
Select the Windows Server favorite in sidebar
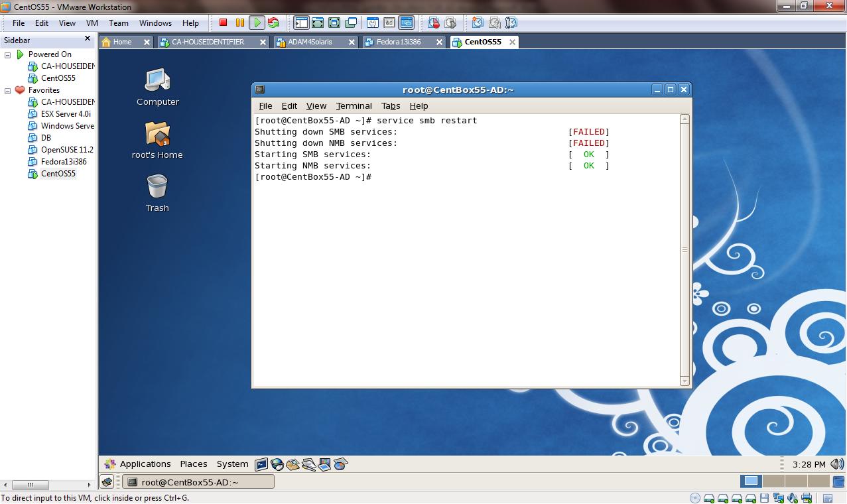click(x=68, y=126)
